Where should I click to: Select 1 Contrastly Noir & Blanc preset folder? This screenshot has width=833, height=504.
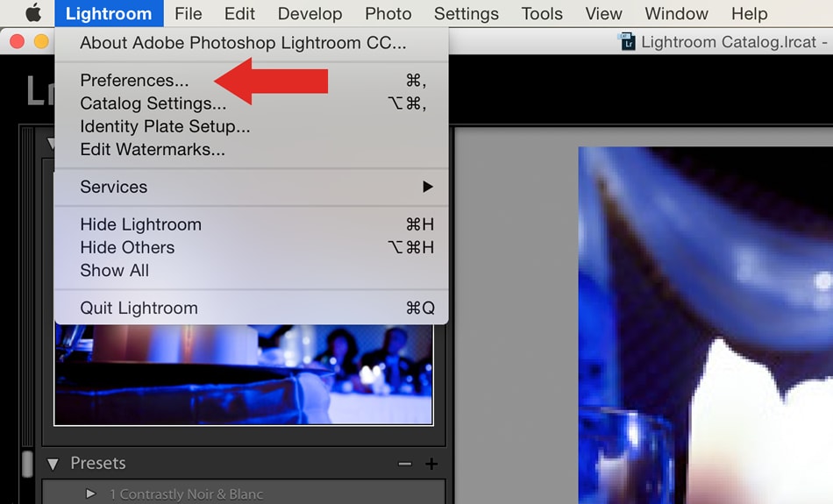click(186, 493)
